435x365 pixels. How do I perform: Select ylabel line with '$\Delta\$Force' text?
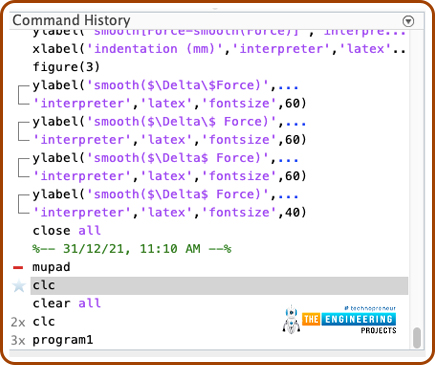coord(165,85)
